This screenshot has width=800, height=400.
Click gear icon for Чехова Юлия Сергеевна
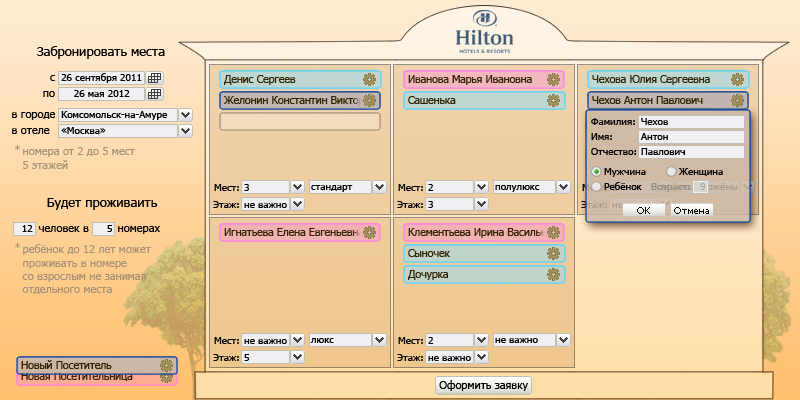tap(737, 79)
